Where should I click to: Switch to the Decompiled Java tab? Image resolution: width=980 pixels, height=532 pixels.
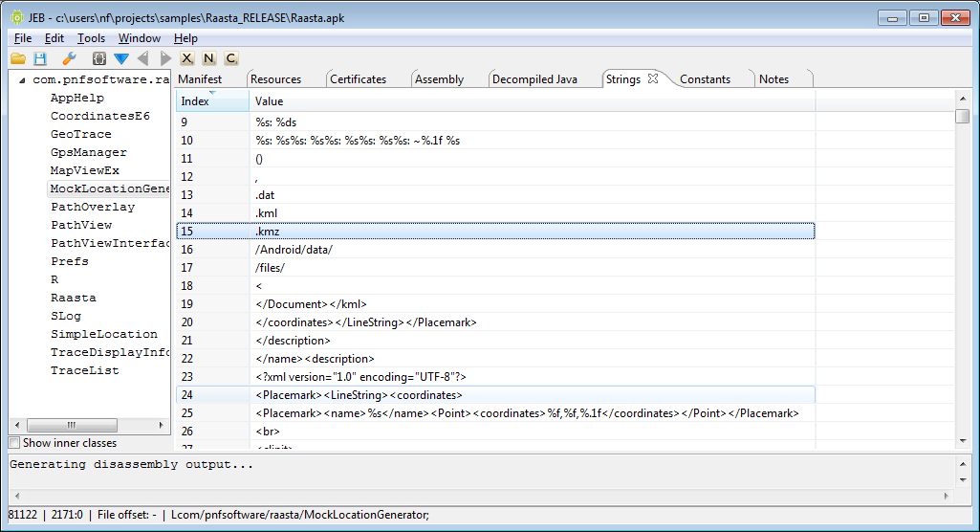tap(534, 79)
